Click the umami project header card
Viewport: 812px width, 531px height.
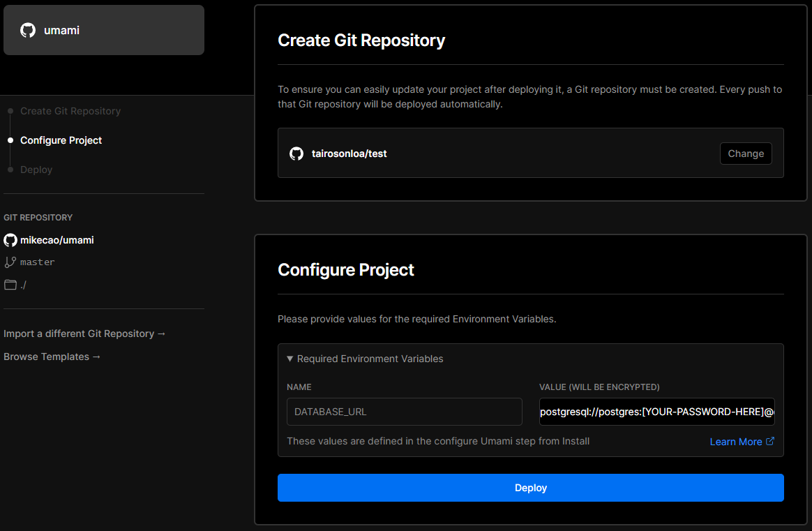[x=103, y=30]
